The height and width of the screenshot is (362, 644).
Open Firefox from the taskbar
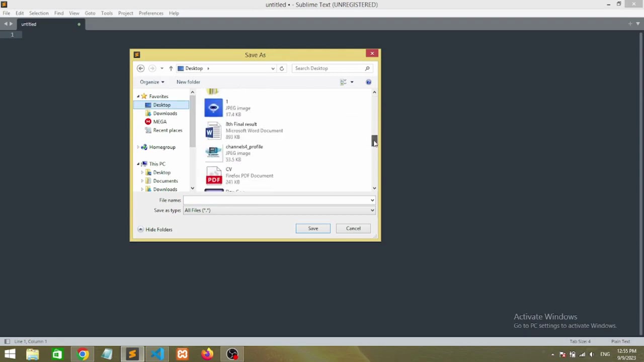[x=207, y=354]
